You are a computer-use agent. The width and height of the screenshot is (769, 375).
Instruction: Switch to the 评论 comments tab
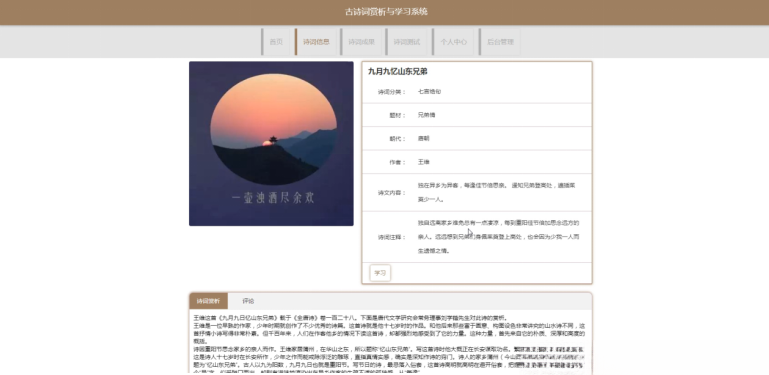click(248, 301)
